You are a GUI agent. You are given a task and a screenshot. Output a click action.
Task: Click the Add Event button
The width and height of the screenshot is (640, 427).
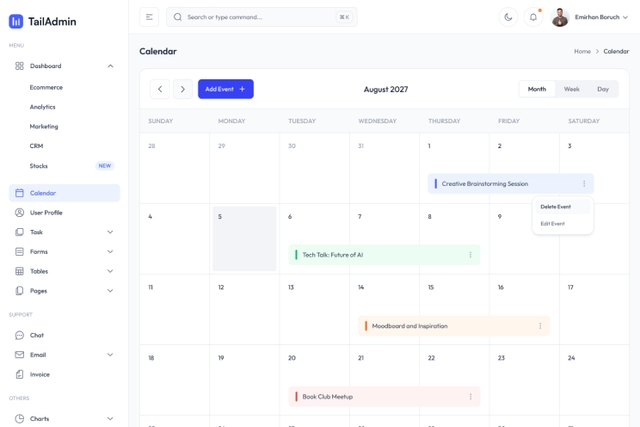[226, 89]
